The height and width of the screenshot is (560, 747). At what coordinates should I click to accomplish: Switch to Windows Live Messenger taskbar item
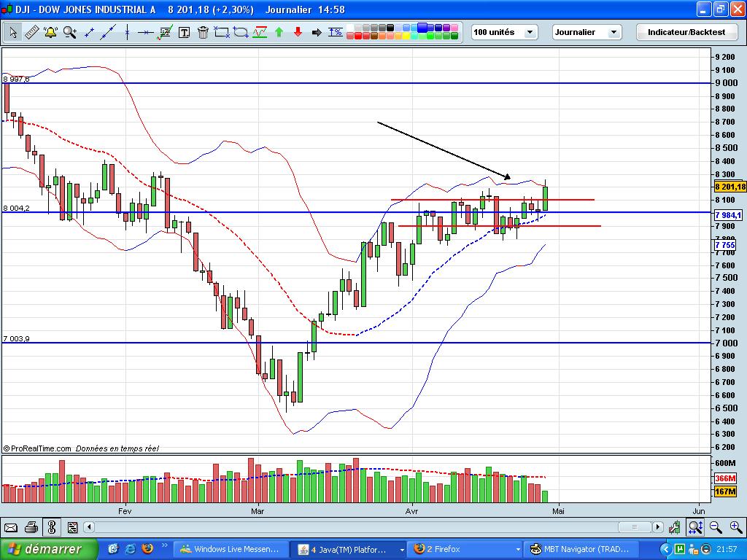231,550
